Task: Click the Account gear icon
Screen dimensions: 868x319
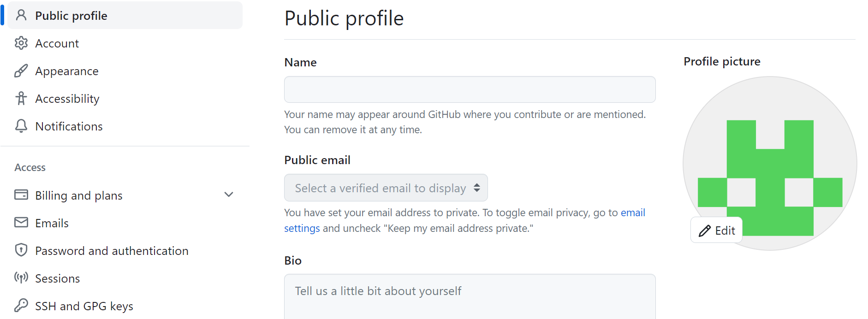Action: [21, 43]
